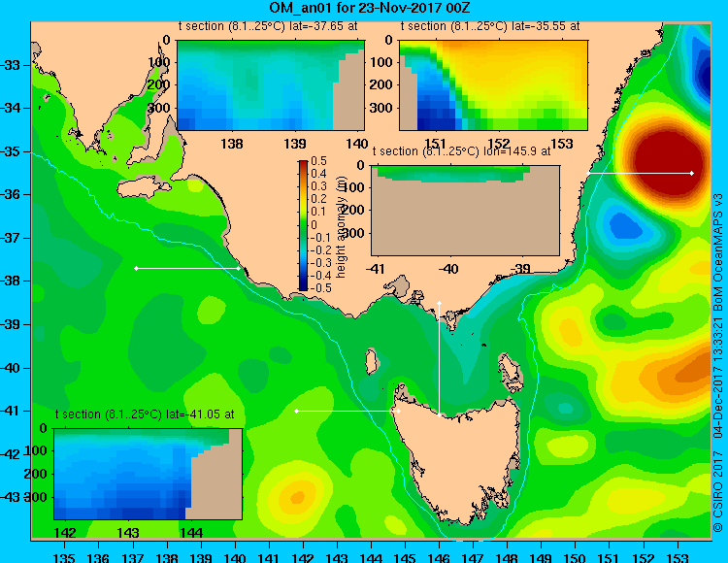Select the west endpoint of the -37.65 transect line
Viewport: 728px width, 563px height.
tap(136, 268)
